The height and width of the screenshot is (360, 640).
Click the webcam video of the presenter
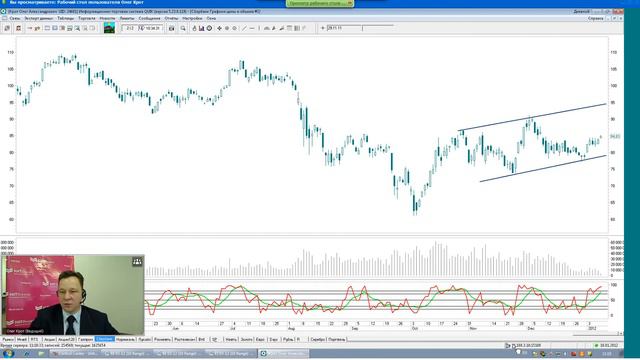[x=73, y=295]
